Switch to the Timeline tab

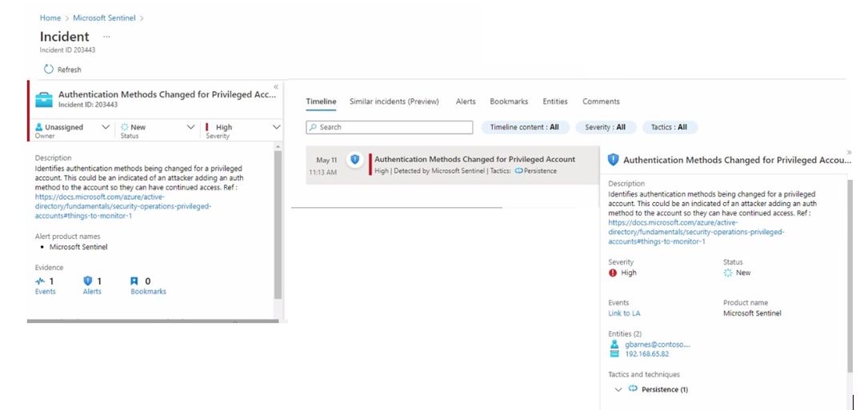point(321,102)
